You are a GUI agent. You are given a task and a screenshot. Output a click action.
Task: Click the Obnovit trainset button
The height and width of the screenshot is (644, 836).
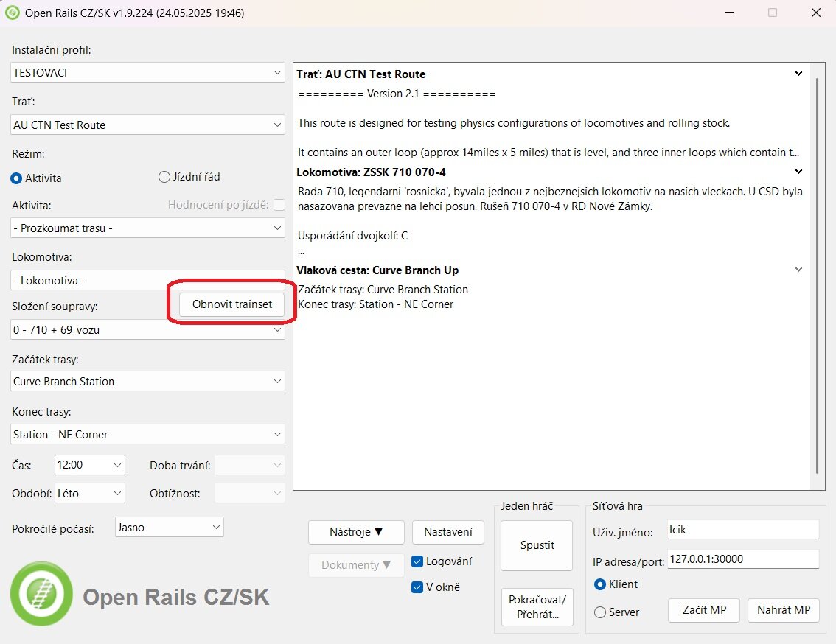pyautogui.click(x=232, y=304)
